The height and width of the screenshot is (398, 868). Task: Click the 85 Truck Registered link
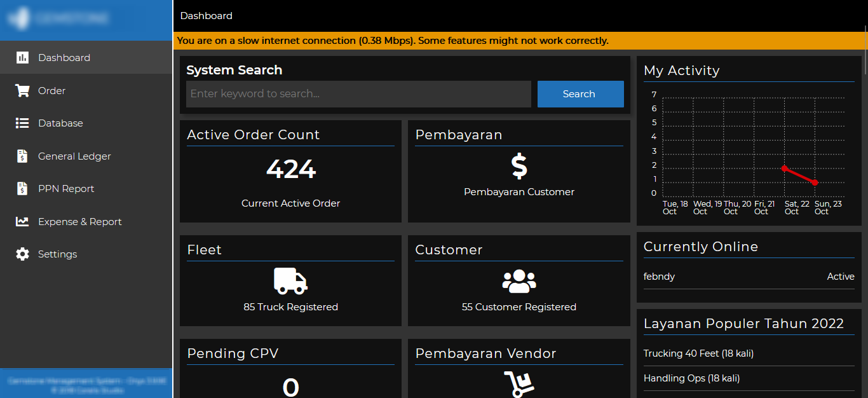click(x=290, y=307)
